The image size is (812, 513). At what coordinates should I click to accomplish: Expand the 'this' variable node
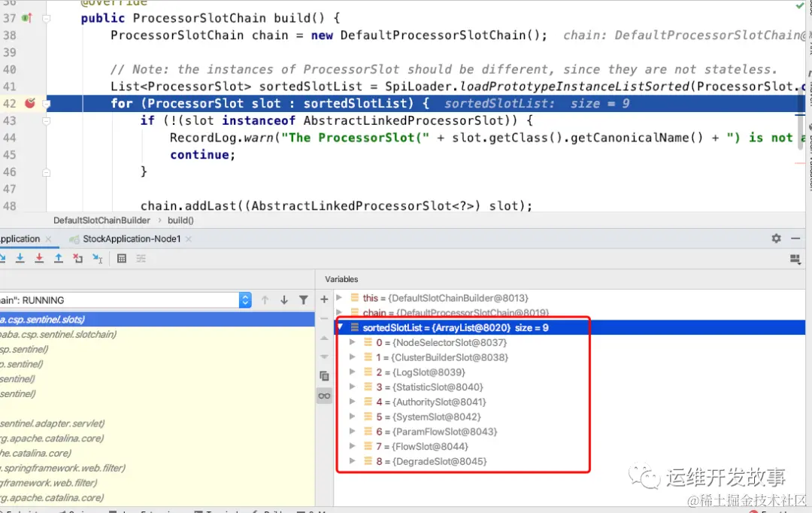pos(339,297)
